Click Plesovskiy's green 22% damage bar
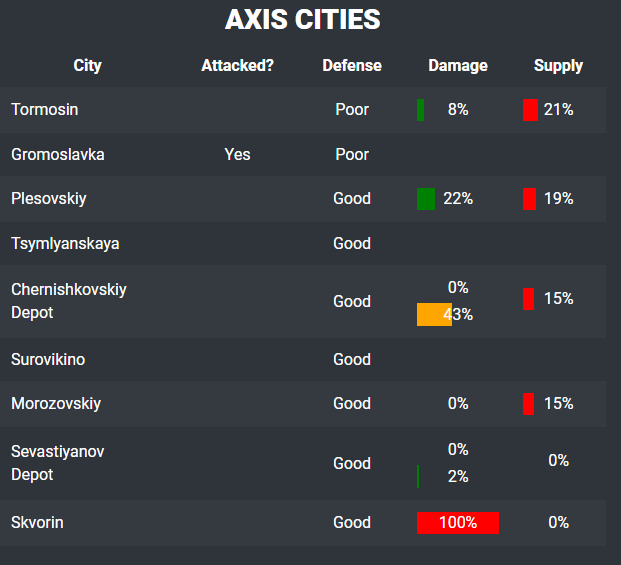621x565 pixels. coord(426,199)
